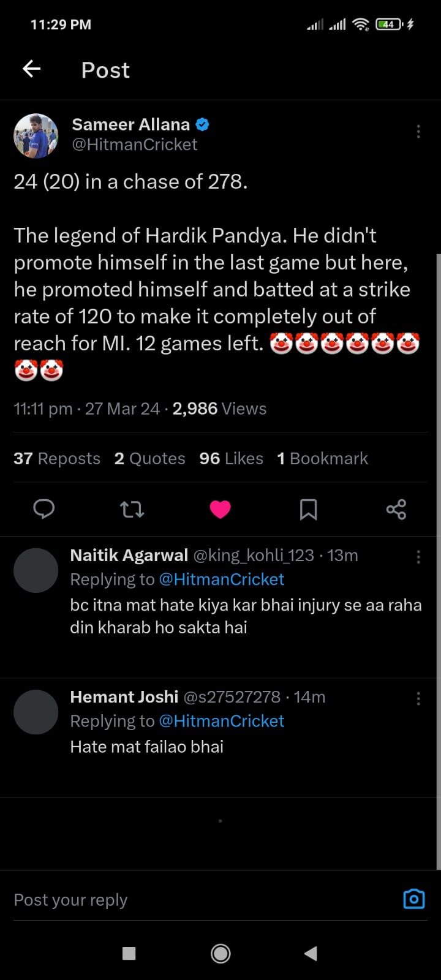Viewport: 441px width, 980px height.
Task: Open @HitmanCricket link in Hemant's reply
Action: point(222,721)
